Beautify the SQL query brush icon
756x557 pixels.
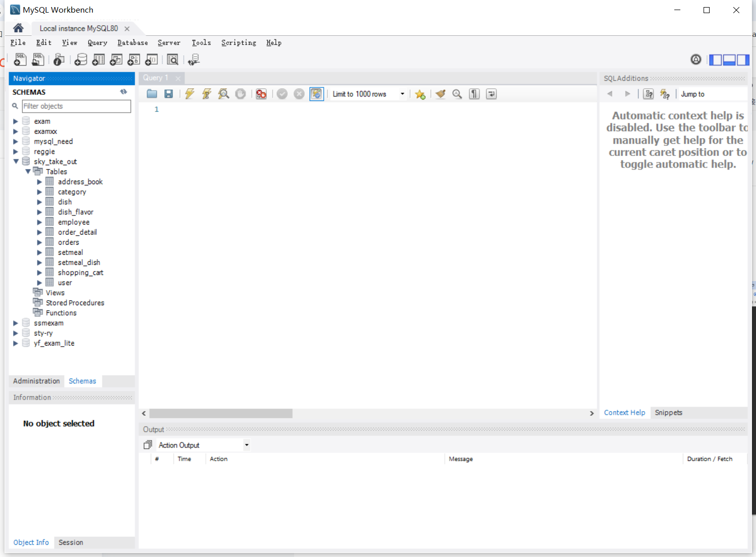(440, 94)
